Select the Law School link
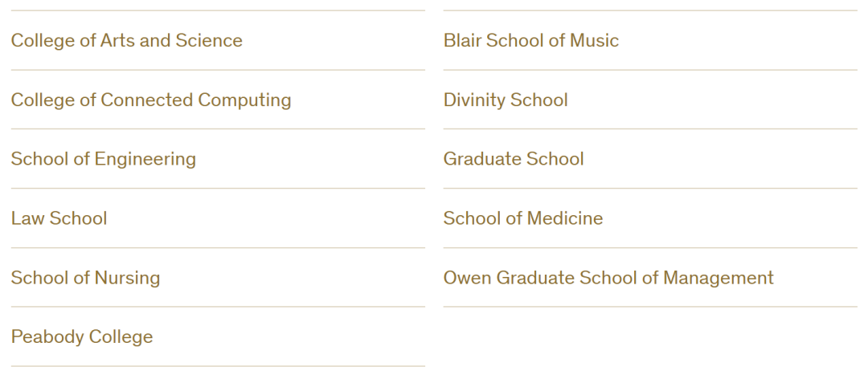The image size is (868, 379). 59,218
